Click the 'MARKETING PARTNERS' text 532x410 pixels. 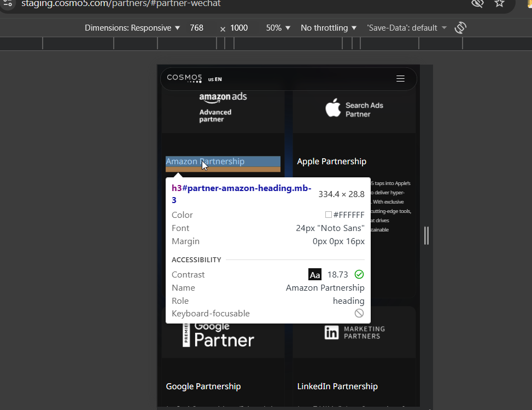[364, 333]
